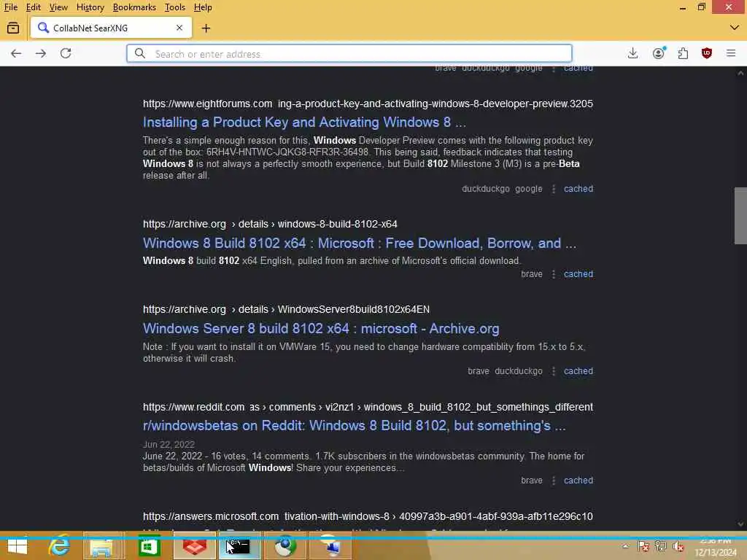Expand options dots for Windows Server 8 result
Viewport: 747px width, 560px height.
click(x=553, y=371)
